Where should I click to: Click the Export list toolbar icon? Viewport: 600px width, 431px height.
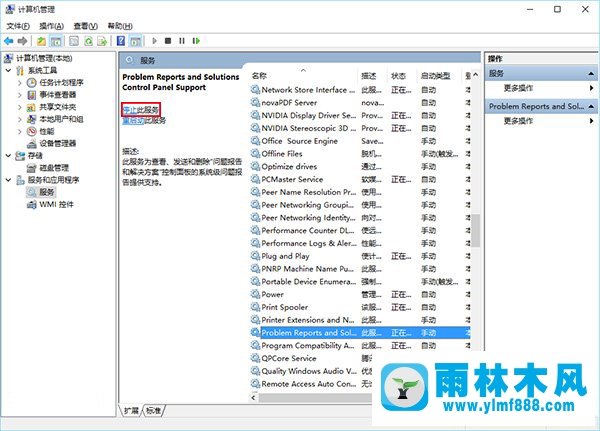102,41
